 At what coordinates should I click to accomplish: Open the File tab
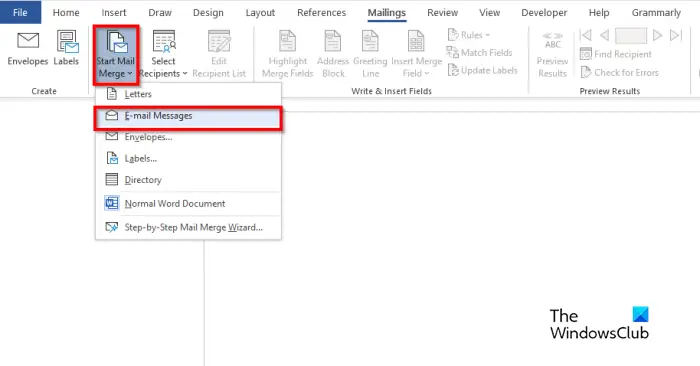(x=20, y=12)
